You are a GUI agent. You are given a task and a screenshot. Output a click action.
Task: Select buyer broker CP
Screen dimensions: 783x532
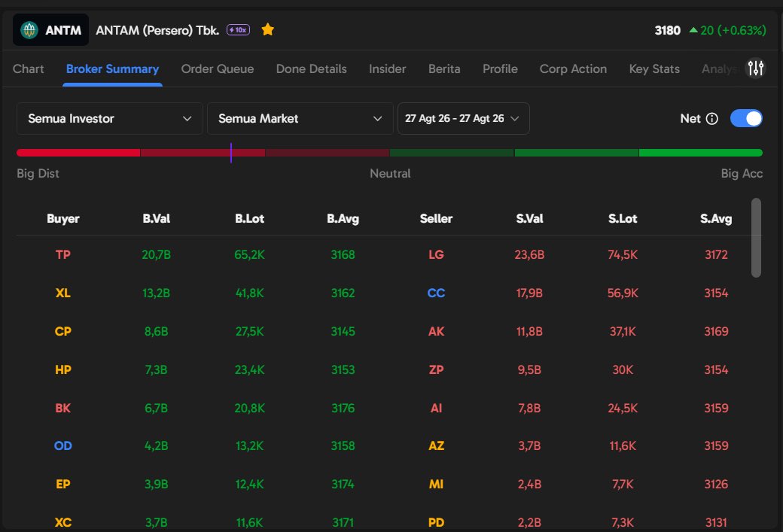click(x=63, y=331)
